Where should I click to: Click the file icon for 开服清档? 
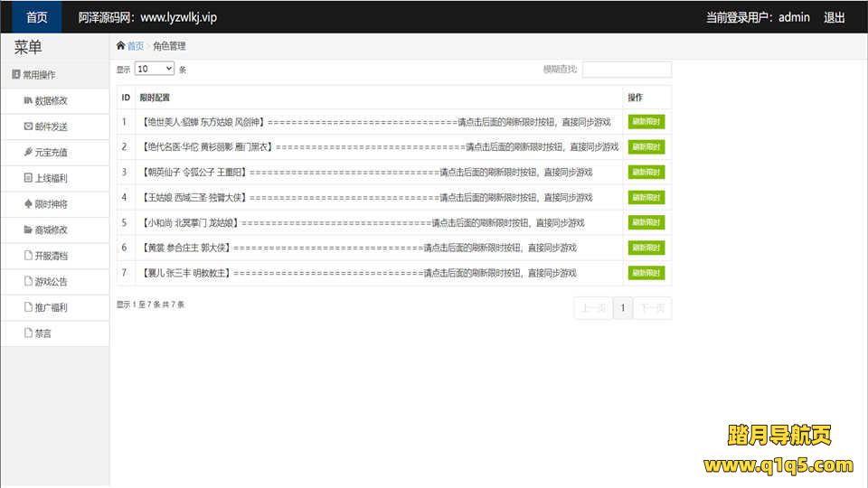tap(28, 256)
